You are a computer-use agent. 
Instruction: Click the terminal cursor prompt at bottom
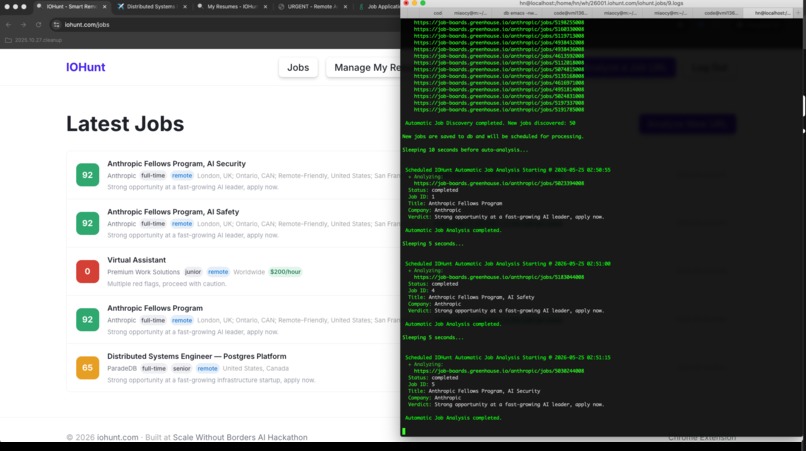tap(404, 431)
